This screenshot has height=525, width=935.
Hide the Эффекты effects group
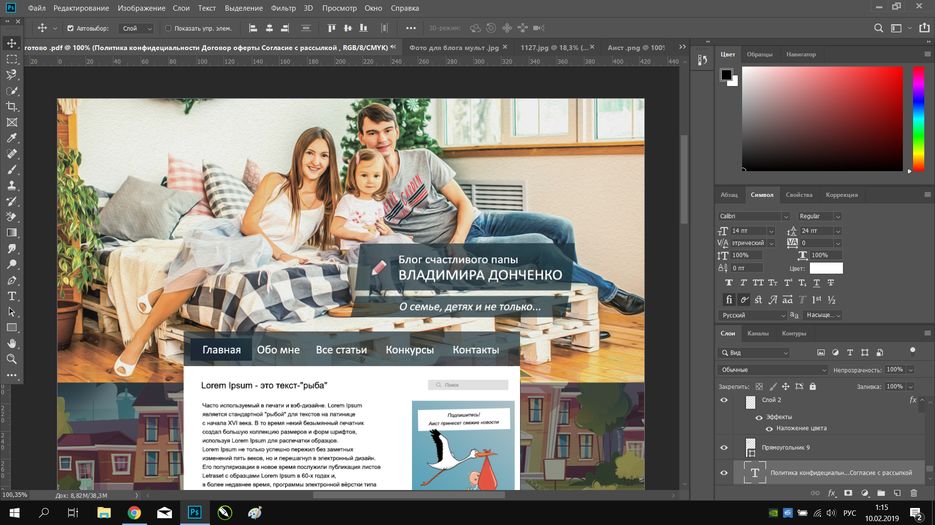point(759,418)
